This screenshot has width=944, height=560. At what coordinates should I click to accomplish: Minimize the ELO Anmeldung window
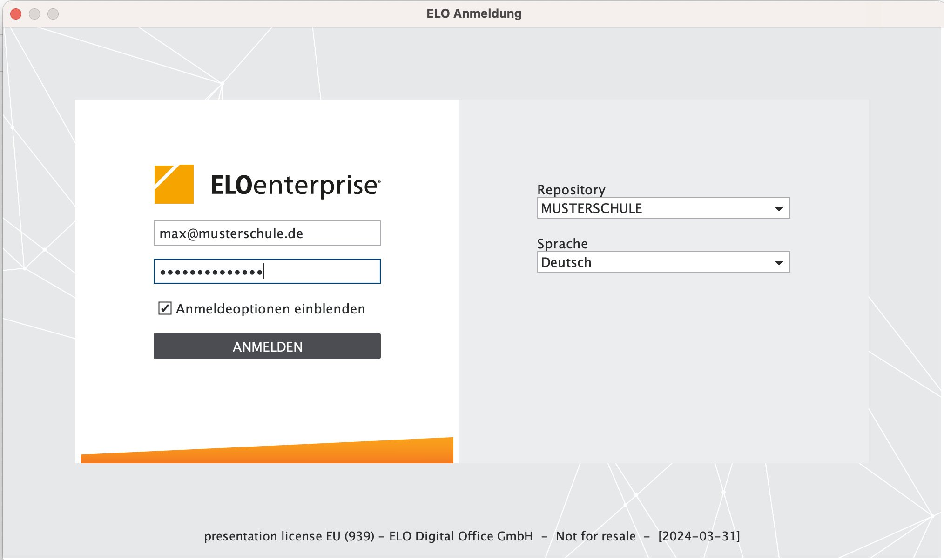34,14
